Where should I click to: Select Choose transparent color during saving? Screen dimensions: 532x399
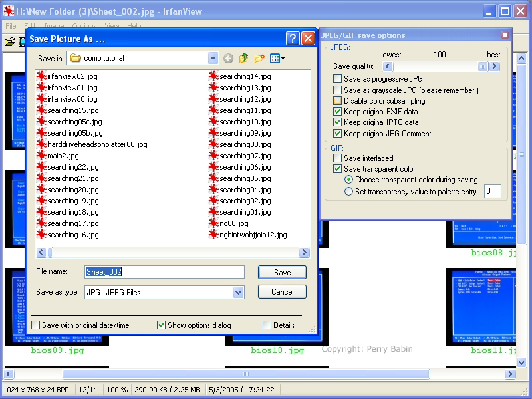(x=348, y=180)
